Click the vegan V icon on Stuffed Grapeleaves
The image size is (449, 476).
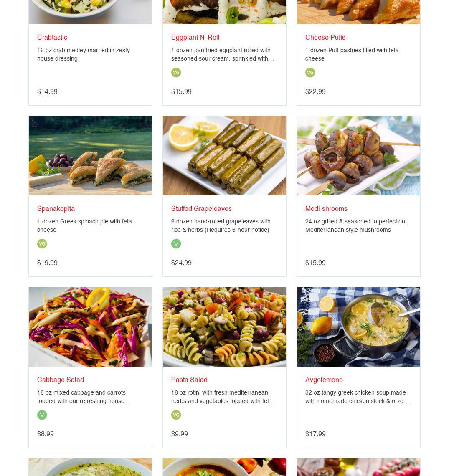[x=176, y=244]
